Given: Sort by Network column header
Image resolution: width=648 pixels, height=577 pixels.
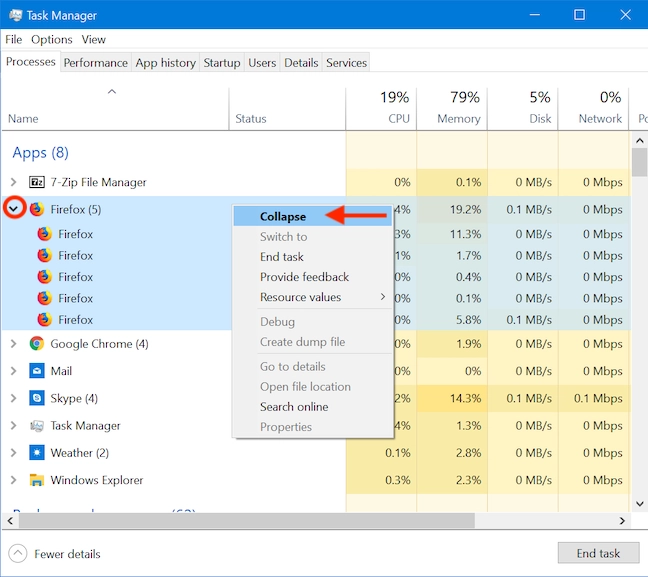Looking at the screenshot, I should [593, 108].
